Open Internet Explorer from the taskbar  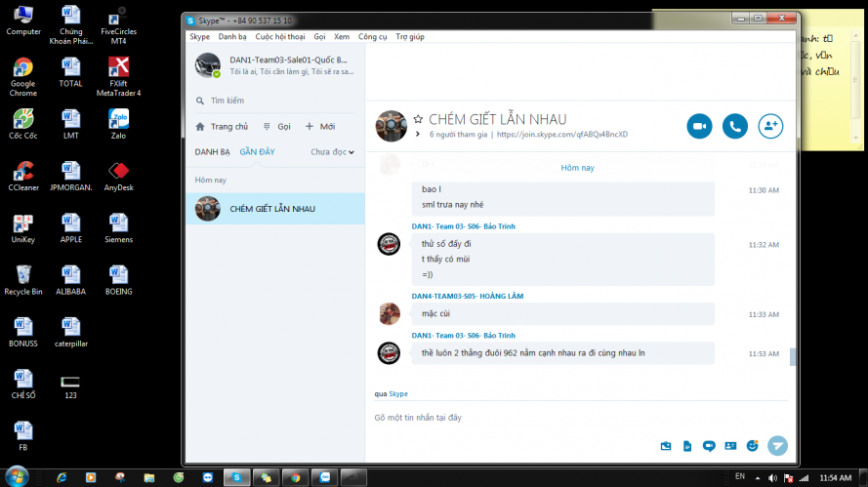click(61, 477)
